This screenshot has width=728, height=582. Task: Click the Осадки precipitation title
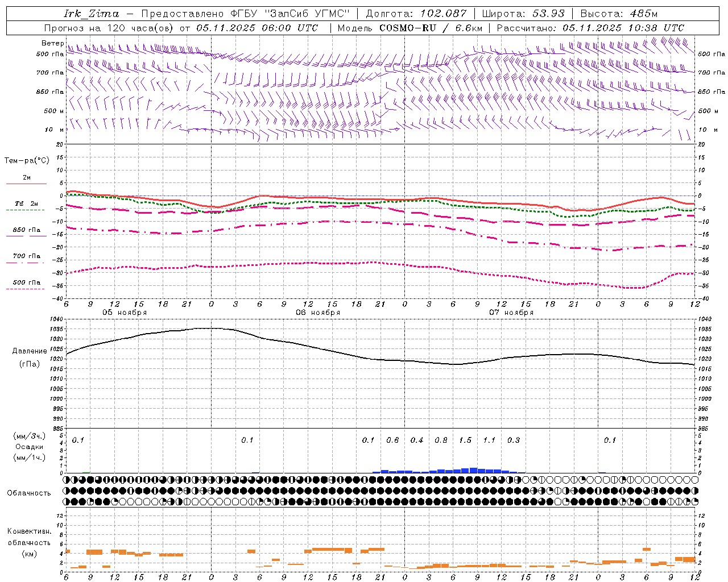(x=30, y=447)
